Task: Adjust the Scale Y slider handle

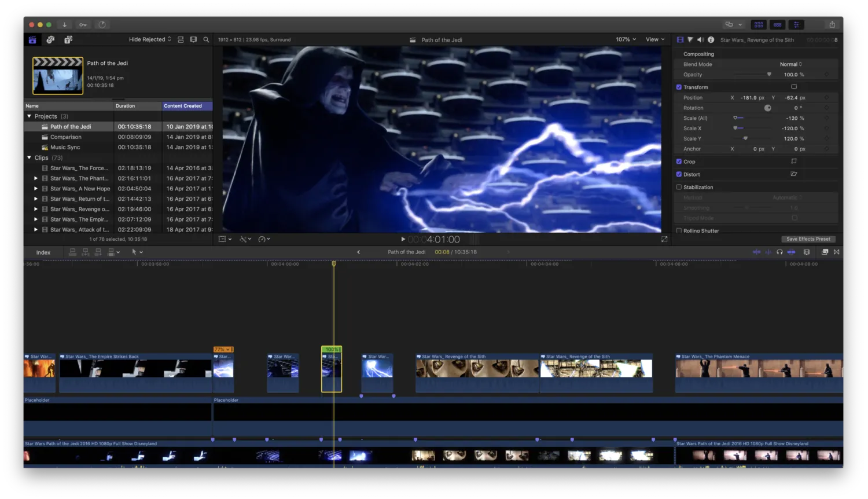Action: 745,139
